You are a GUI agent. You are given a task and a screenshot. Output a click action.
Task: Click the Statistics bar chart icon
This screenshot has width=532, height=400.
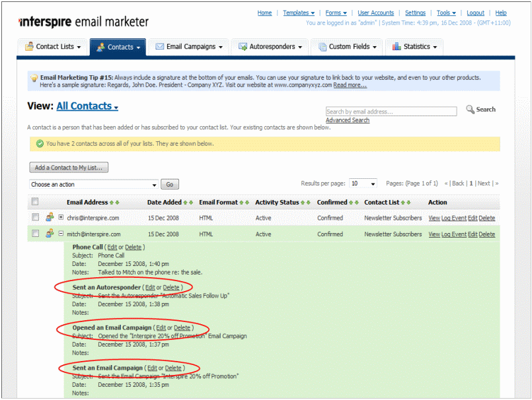tap(397, 46)
